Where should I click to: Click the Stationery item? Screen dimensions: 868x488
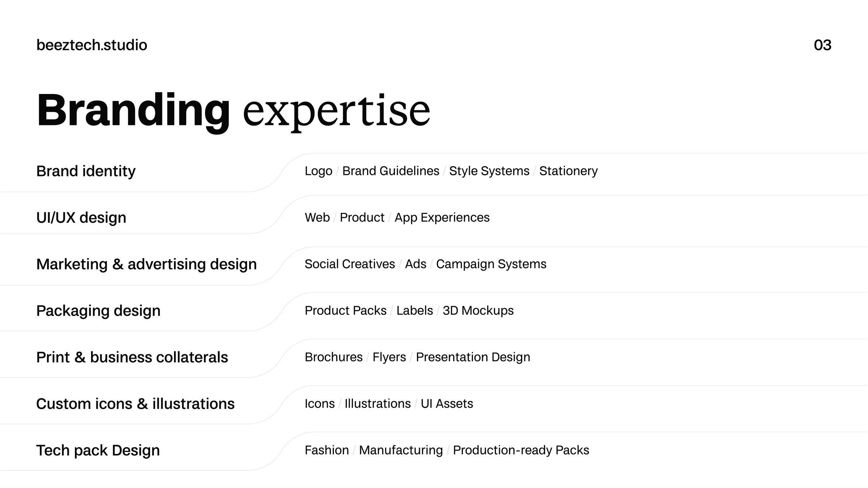(569, 171)
